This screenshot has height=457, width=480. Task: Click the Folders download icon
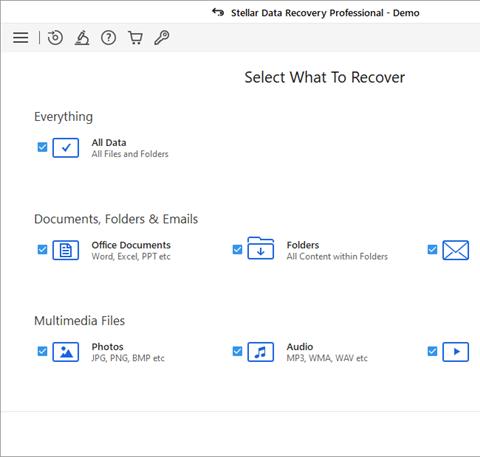tap(261, 248)
